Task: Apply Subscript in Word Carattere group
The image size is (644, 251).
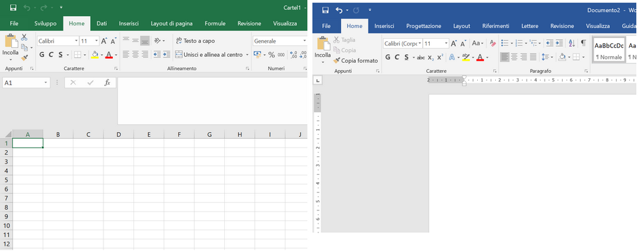Action: (x=430, y=57)
